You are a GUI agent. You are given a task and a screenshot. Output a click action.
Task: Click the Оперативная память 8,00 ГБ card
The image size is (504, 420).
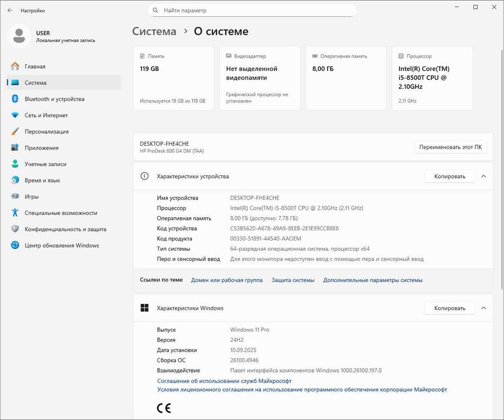point(346,78)
